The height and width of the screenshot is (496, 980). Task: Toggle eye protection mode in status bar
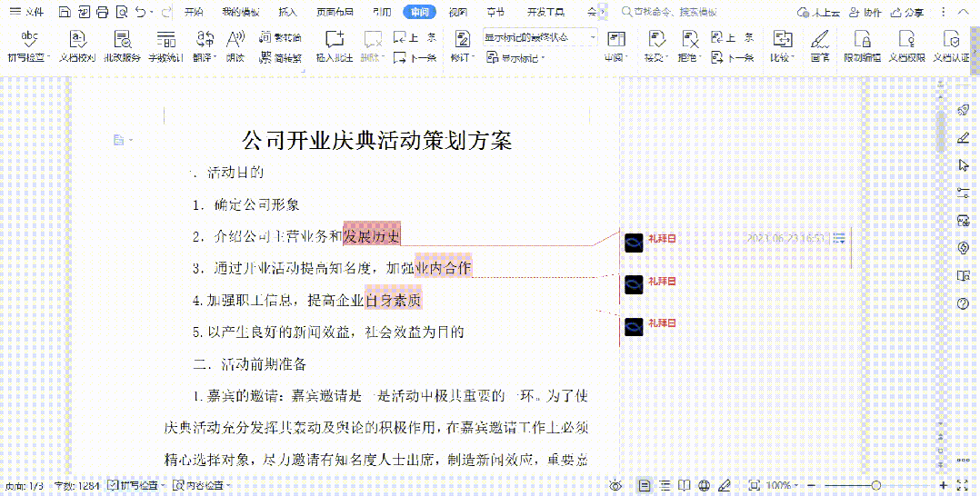pos(616,485)
